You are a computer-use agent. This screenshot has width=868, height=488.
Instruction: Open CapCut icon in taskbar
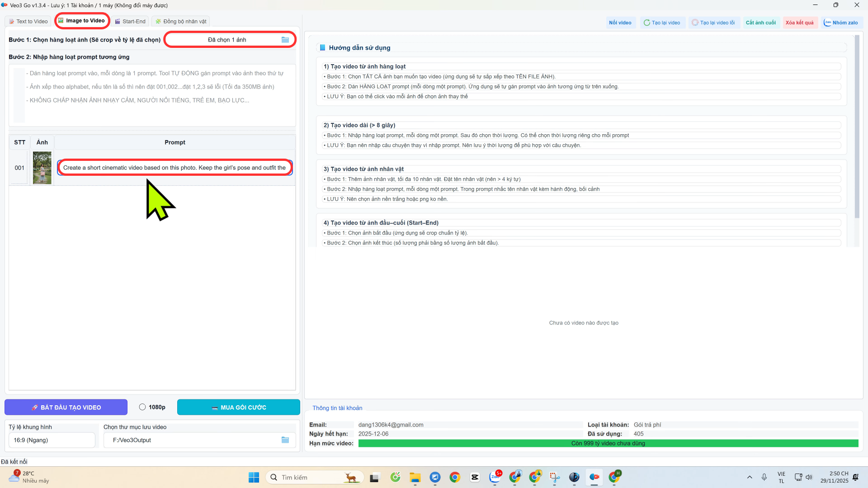click(x=475, y=477)
